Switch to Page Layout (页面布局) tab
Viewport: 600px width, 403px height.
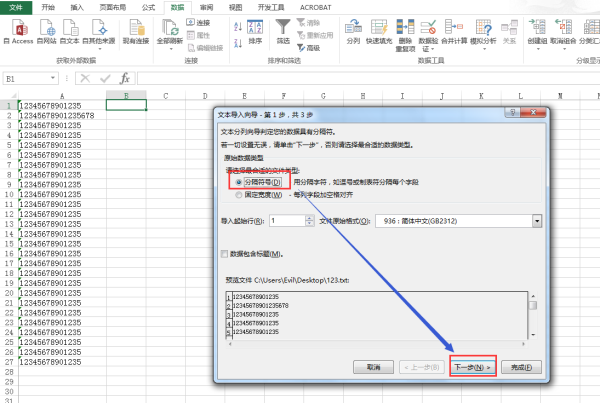[x=112, y=7]
